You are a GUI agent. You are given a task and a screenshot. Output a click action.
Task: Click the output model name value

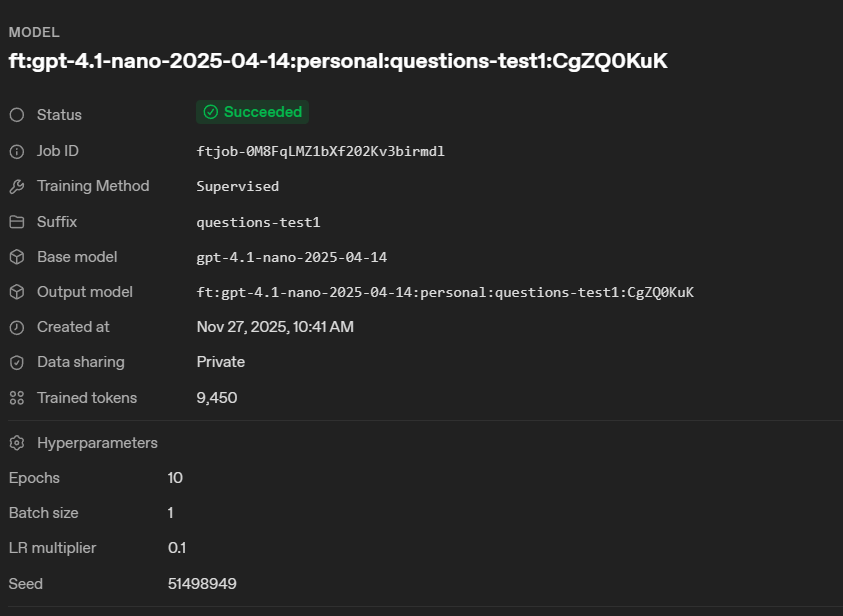[445, 292]
